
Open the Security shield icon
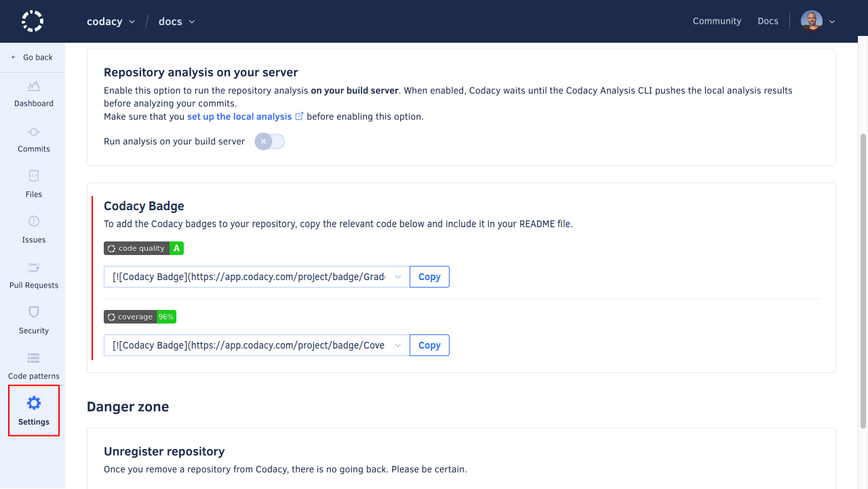[x=34, y=313]
